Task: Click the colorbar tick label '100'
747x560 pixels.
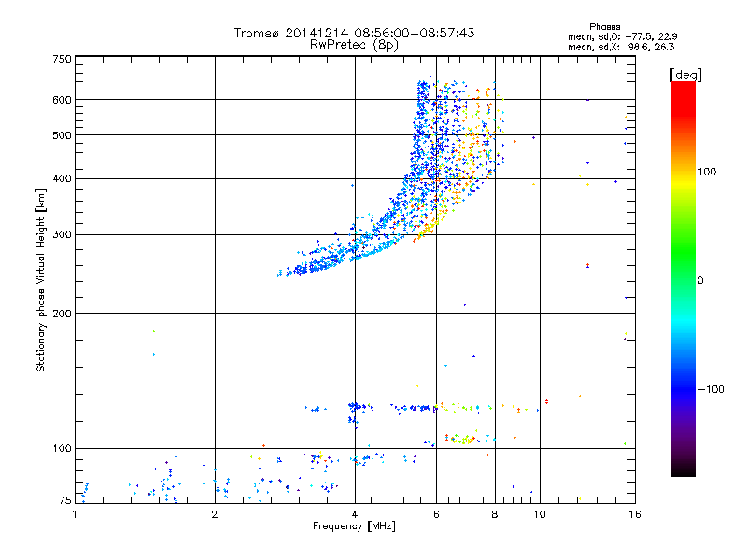Action: tap(707, 172)
